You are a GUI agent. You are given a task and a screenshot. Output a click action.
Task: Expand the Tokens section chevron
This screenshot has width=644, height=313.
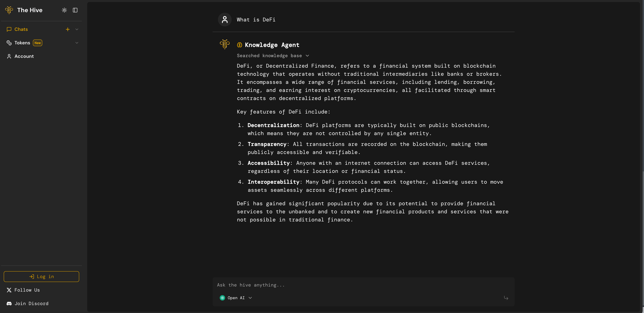[x=77, y=43]
